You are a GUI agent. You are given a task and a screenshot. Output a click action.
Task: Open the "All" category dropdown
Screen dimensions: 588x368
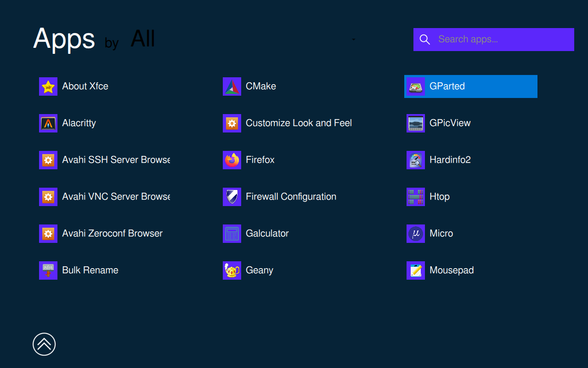(x=243, y=39)
